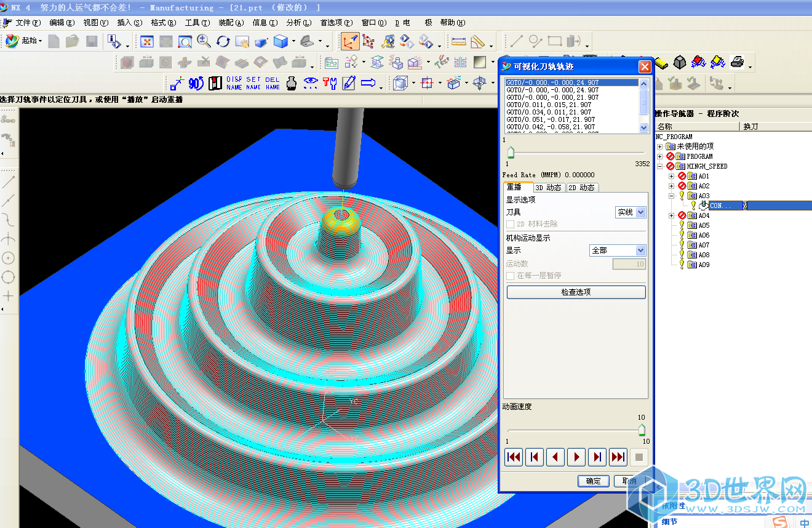Click the blue right arrow icon
This screenshot has height=528, width=812.
coord(368,83)
